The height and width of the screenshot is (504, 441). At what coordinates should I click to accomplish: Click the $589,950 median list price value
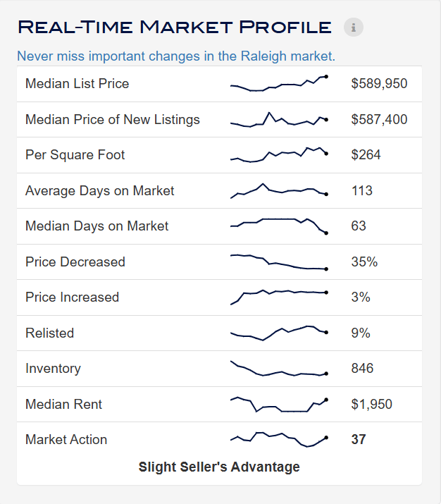(379, 84)
